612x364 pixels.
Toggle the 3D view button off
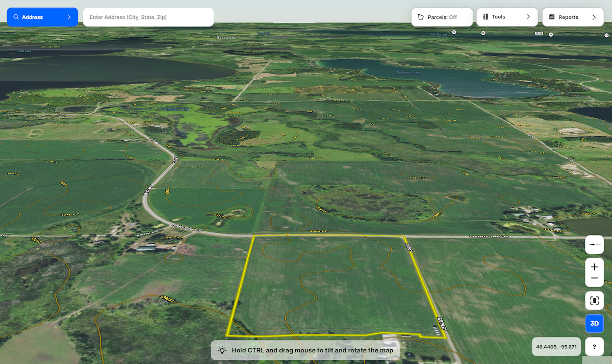coord(594,324)
